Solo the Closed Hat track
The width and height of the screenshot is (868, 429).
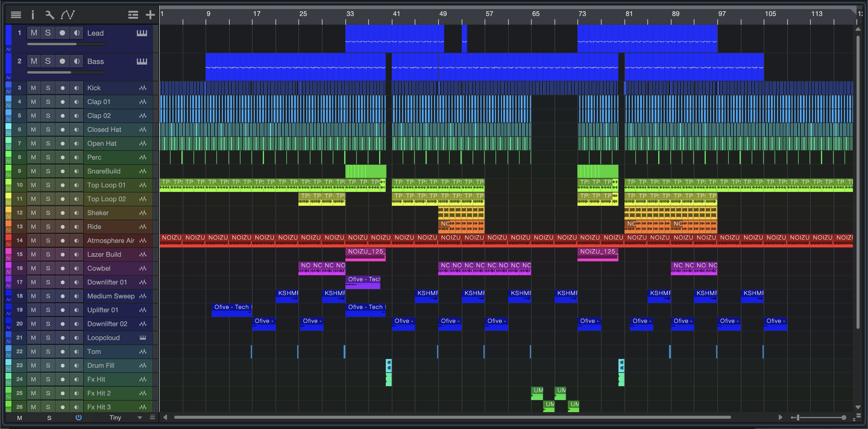(x=48, y=129)
